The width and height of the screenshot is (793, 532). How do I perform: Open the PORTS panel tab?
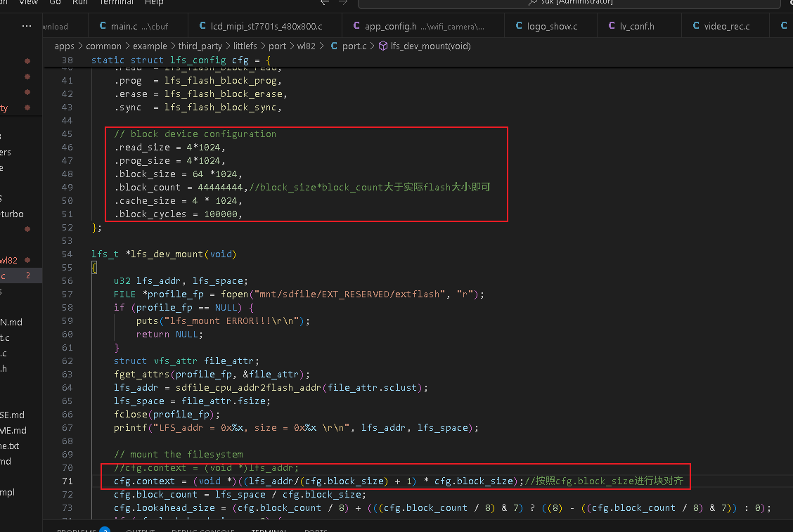pos(316,530)
